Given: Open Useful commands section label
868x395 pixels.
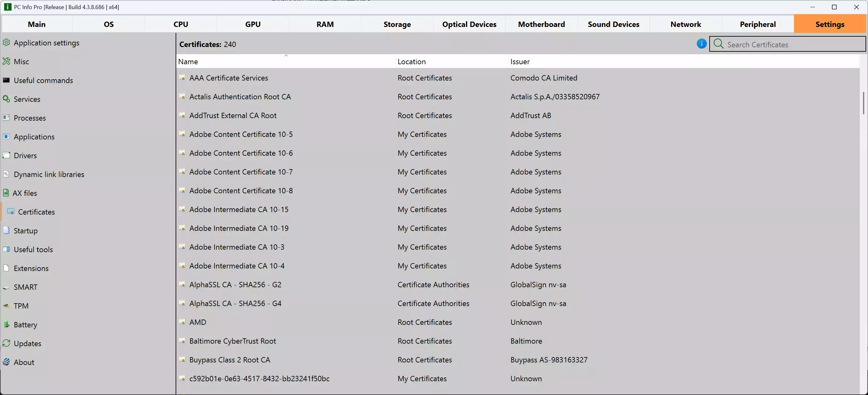Looking at the screenshot, I should 44,80.
